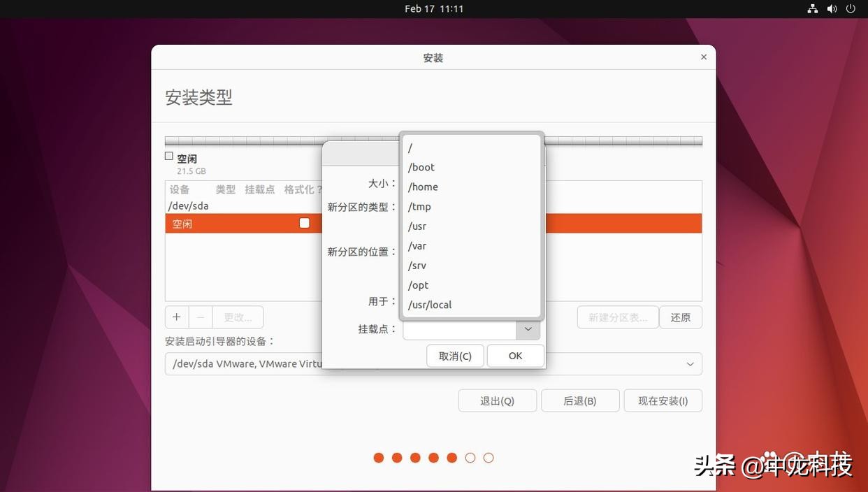Toggle the checkbox next to 空闲 device
This screenshot has width=868, height=492.
tap(168, 156)
